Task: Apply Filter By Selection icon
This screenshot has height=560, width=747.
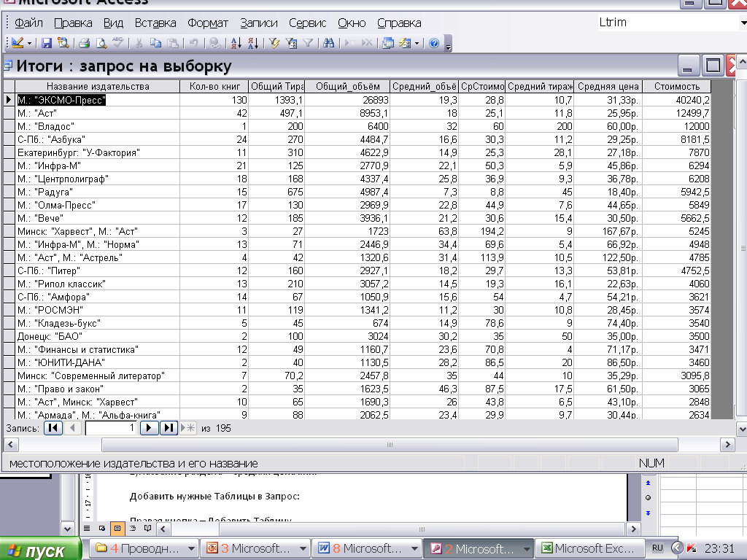Action: point(274,43)
